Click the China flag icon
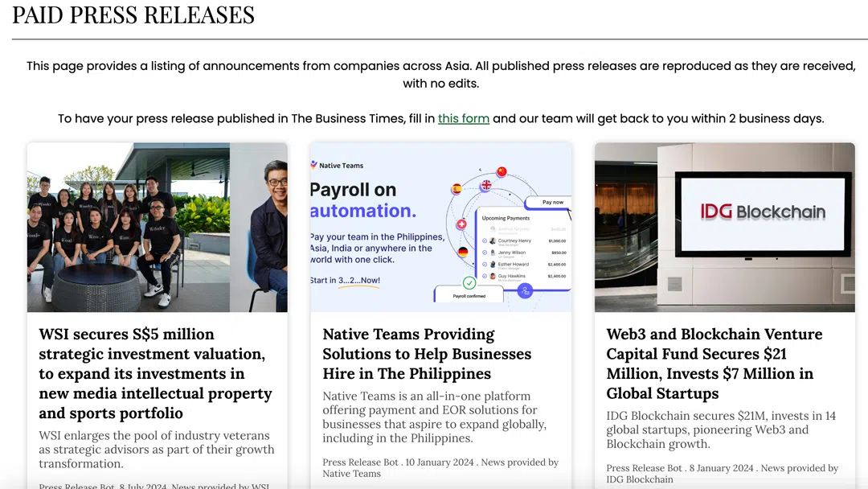Screen dimensions: 868x489 point(502,171)
